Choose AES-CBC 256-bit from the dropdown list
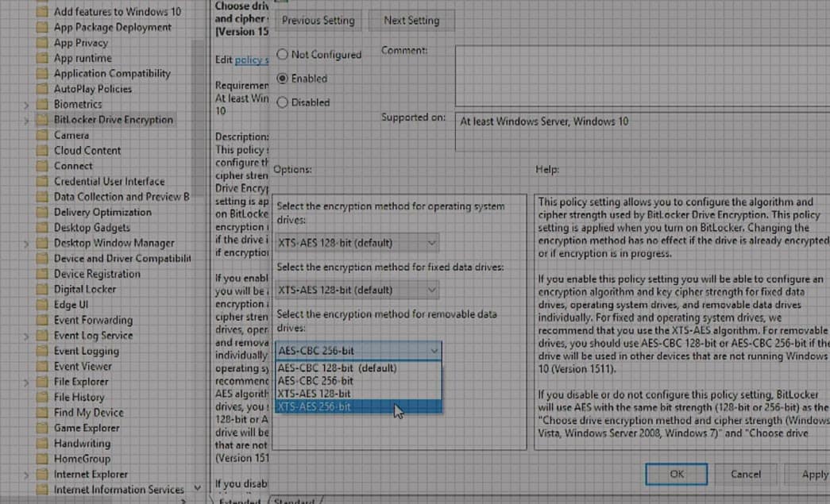The width and height of the screenshot is (830, 504). click(358, 381)
